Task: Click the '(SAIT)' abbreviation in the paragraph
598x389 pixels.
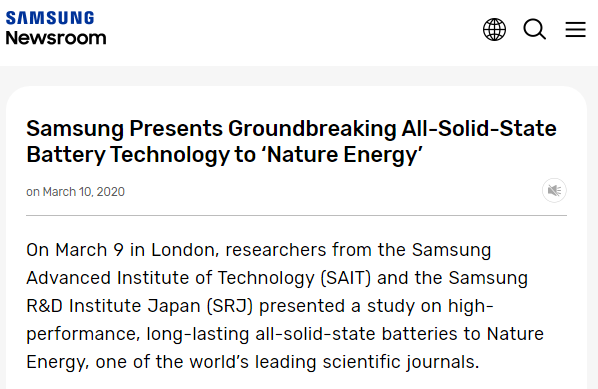Action: coord(346,278)
